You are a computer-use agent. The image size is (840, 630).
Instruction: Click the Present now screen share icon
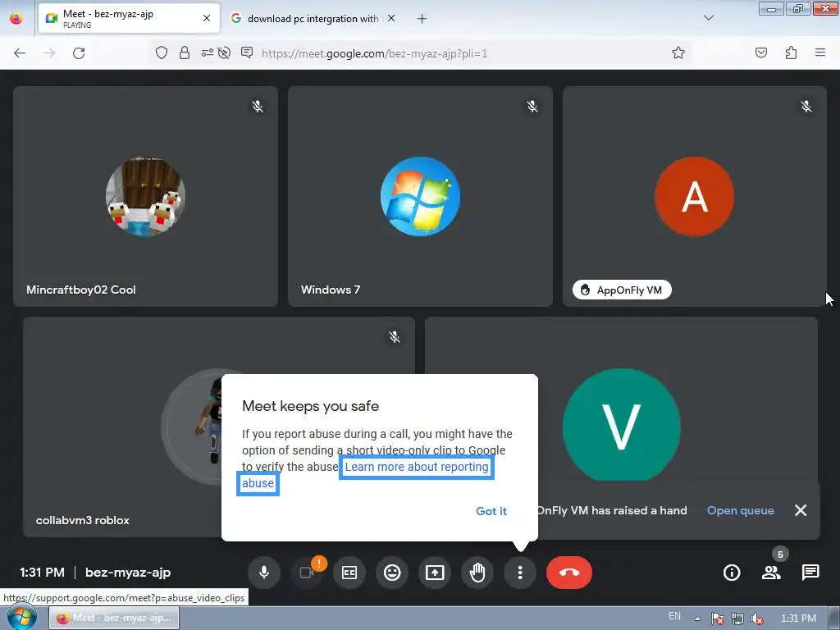tap(435, 573)
